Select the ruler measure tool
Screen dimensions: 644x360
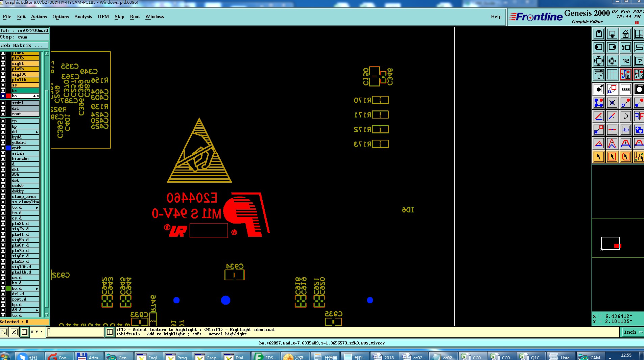point(626,89)
